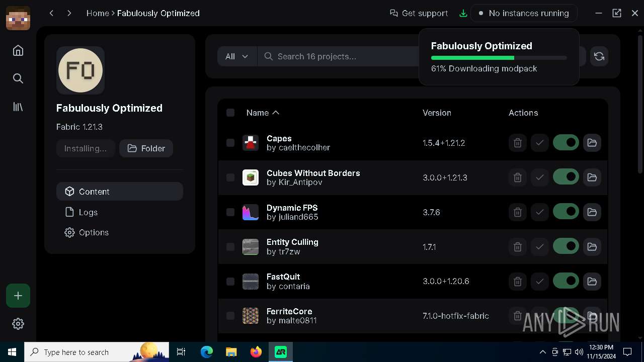Open the Home page from sidebar
644x362 pixels.
pos(18,50)
